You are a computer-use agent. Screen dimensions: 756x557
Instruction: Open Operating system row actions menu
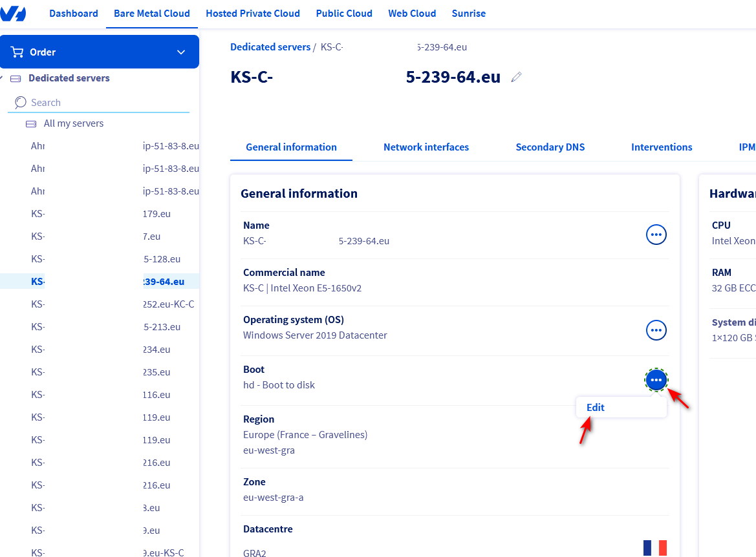(656, 330)
